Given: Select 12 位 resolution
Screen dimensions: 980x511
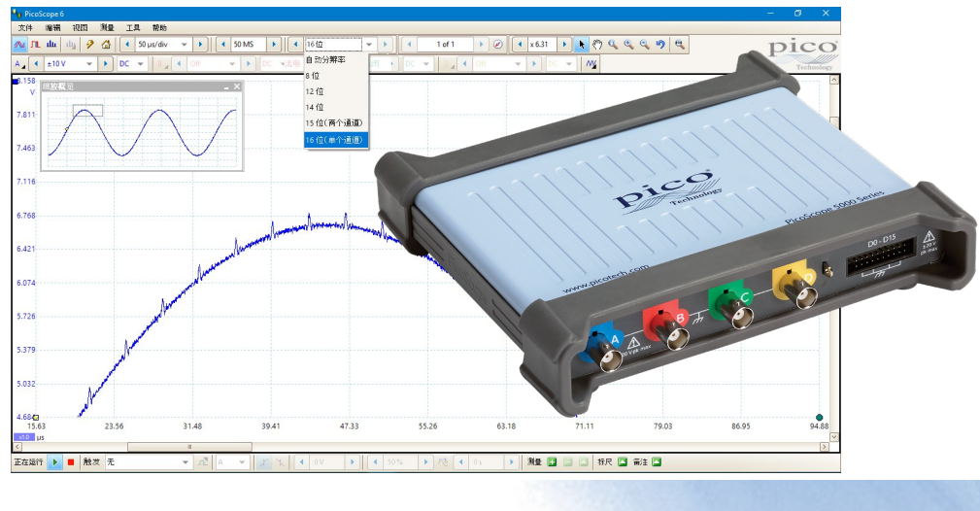Looking at the screenshot, I should pyautogui.click(x=336, y=91).
